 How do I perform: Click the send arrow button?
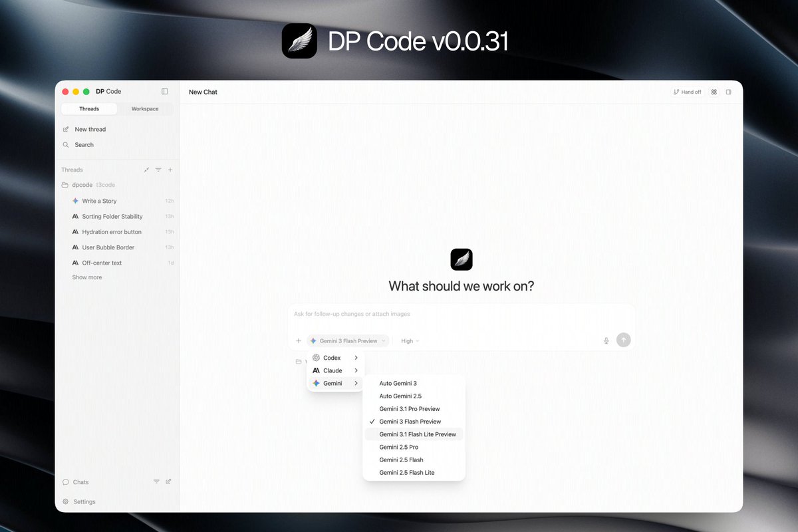[623, 340]
